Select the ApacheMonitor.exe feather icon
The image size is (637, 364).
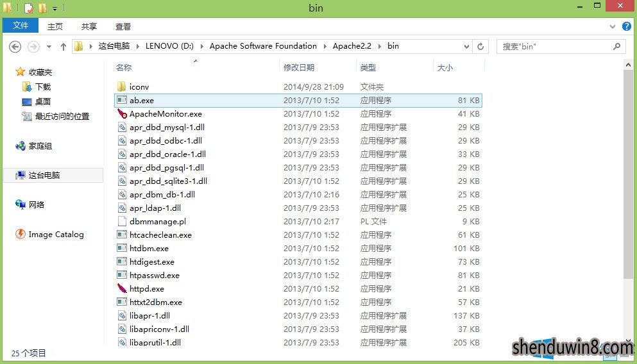122,113
